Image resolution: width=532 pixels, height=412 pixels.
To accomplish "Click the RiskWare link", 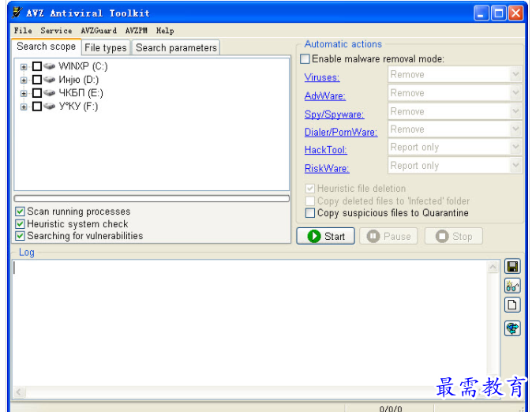I will pyautogui.click(x=327, y=168).
